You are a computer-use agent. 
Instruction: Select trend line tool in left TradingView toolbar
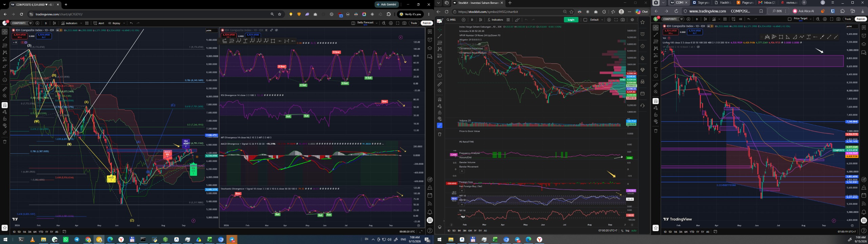5,39
